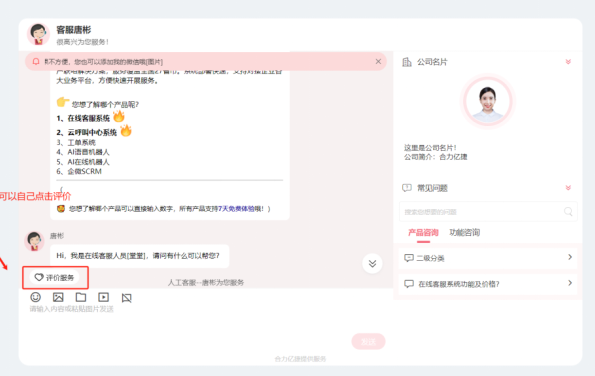Screen dimensions: 595x376
Task: Click the pink 发送 send button
Action: tap(368, 341)
